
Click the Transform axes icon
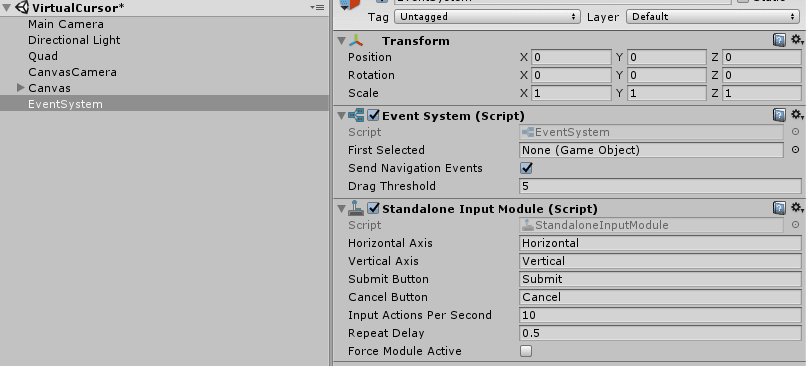(x=356, y=41)
